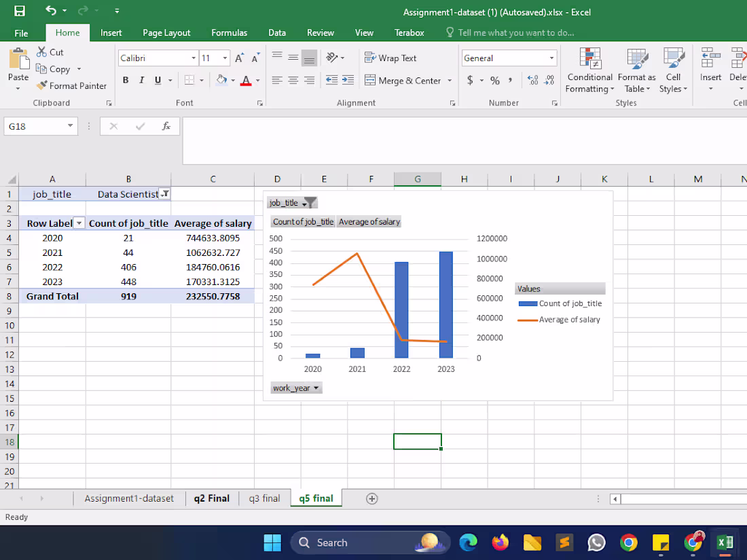Click the Format Painter brush icon

pos(42,86)
